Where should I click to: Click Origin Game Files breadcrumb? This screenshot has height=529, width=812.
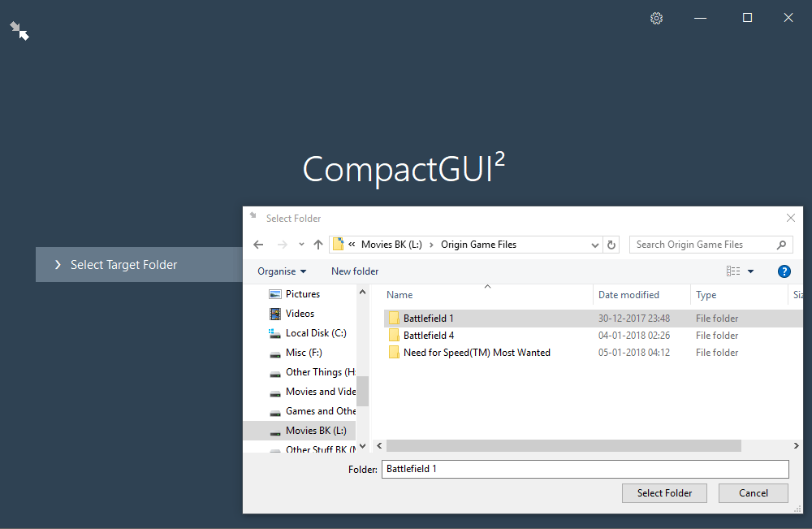(478, 245)
